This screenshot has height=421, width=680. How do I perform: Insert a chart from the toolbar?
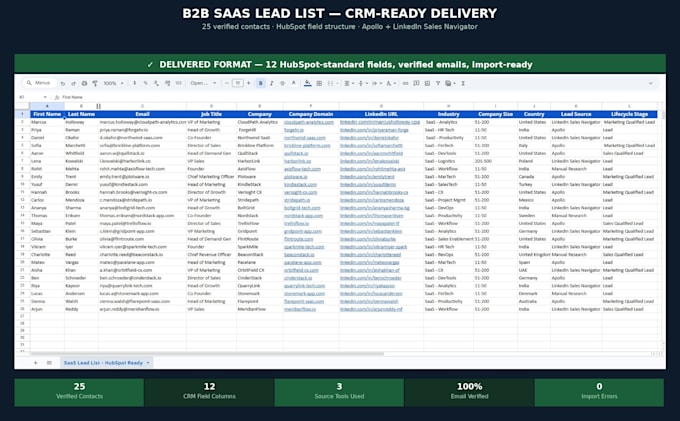427,83
